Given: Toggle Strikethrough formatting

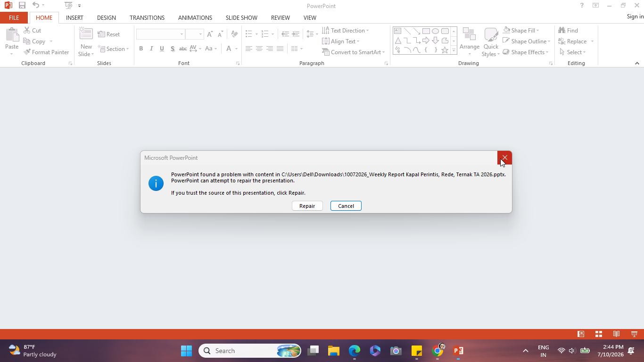Looking at the screenshot, I should point(183,49).
